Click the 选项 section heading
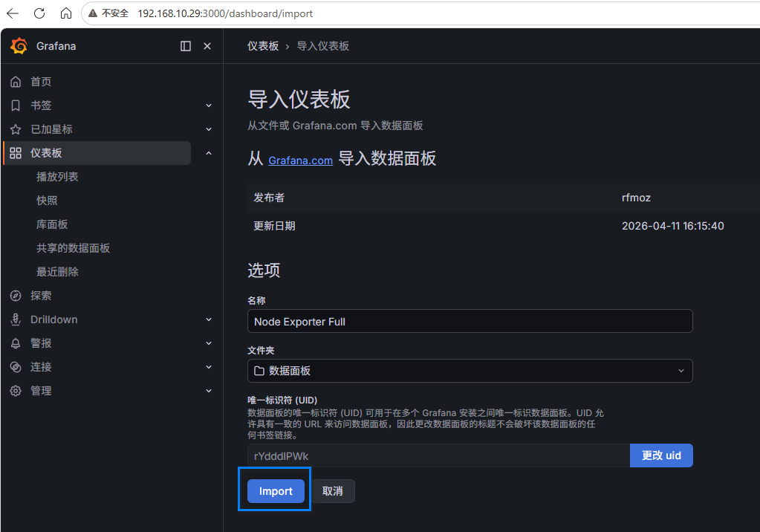Screen dimensions: 760x532 [264, 270]
